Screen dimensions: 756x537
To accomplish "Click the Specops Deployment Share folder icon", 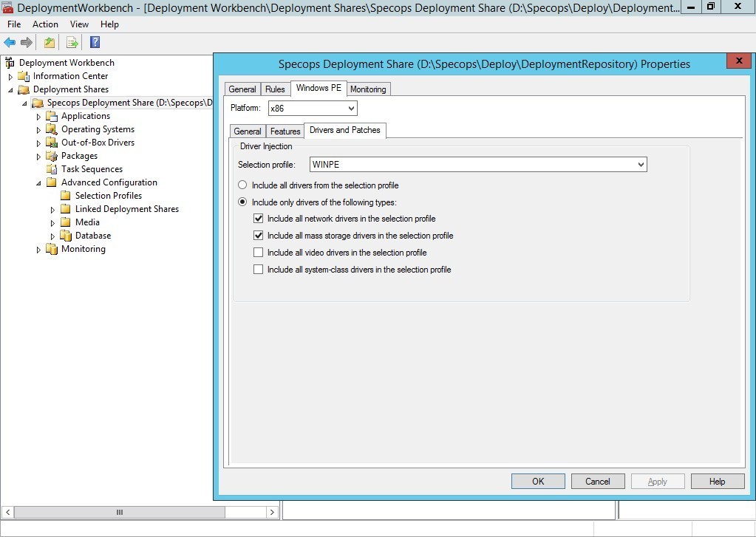I will tap(38, 103).
